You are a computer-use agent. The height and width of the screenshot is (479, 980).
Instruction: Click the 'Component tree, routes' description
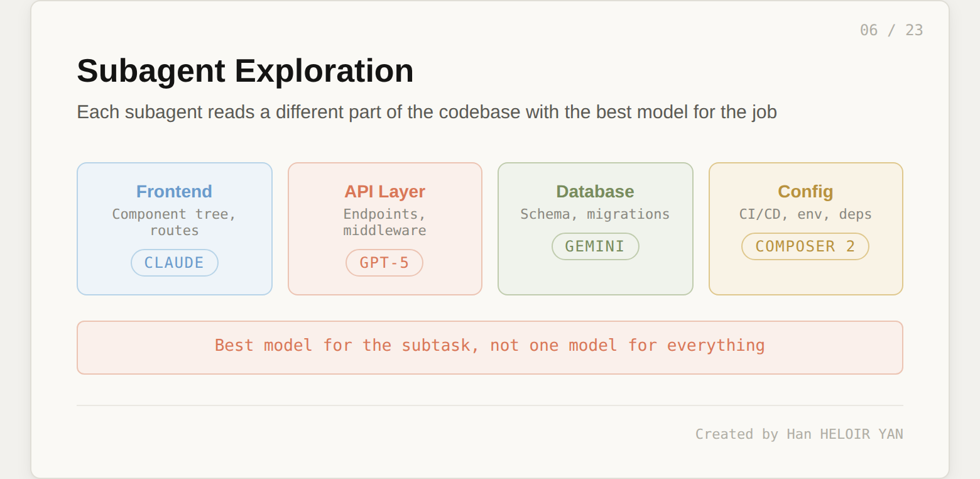[174, 222]
